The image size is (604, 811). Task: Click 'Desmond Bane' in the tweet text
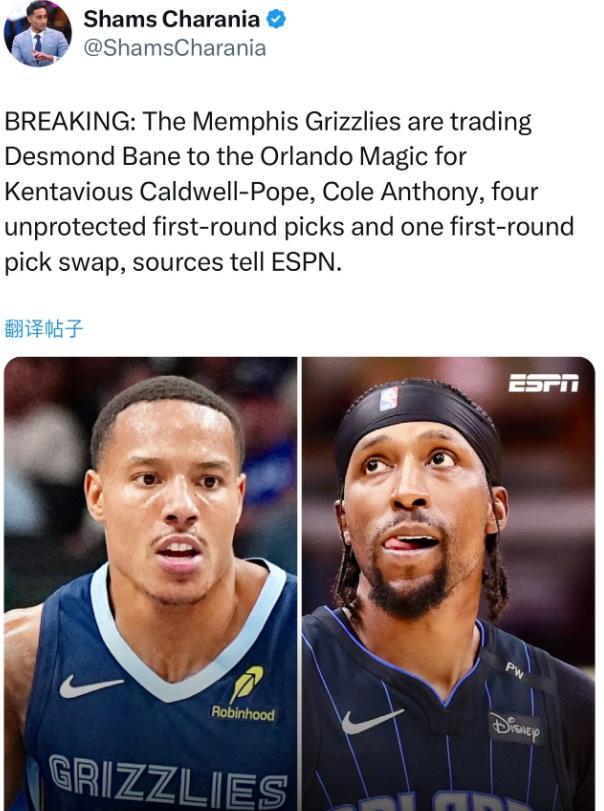pyautogui.click(x=93, y=157)
